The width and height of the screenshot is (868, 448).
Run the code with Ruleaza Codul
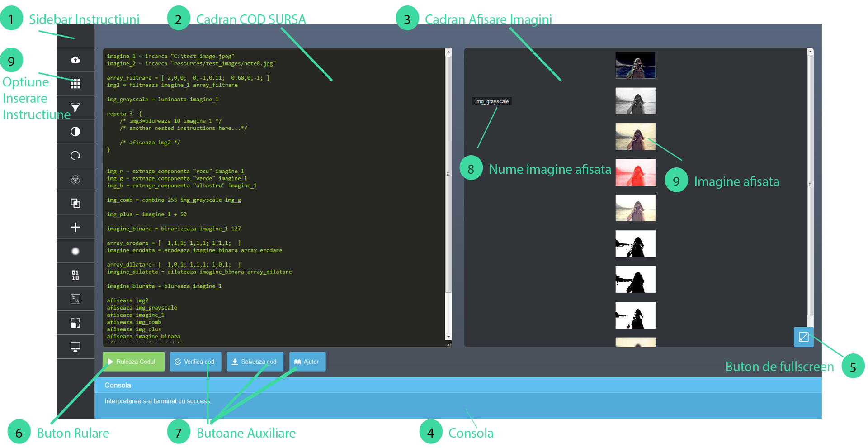click(x=133, y=362)
